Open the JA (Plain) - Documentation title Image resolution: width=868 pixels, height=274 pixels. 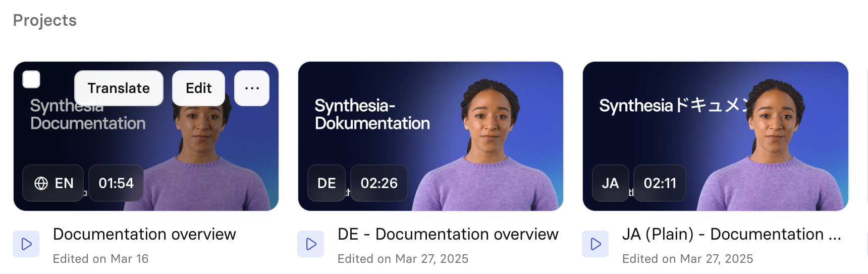tap(732, 234)
